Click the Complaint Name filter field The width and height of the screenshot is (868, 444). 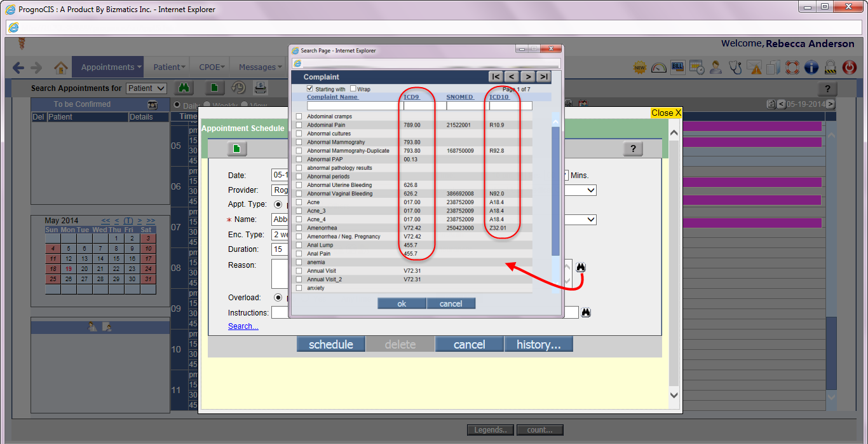click(x=354, y=106)
